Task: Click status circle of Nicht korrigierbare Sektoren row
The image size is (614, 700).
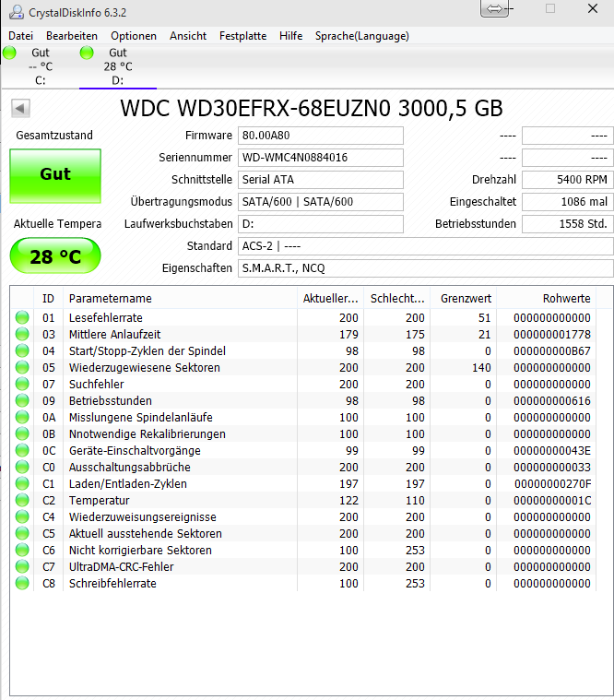Action: pyautogui.click(x=22, y=550)
